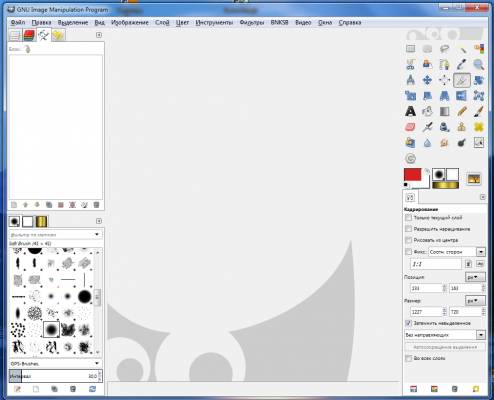Select the Scissors Select tool

[410, 64]
